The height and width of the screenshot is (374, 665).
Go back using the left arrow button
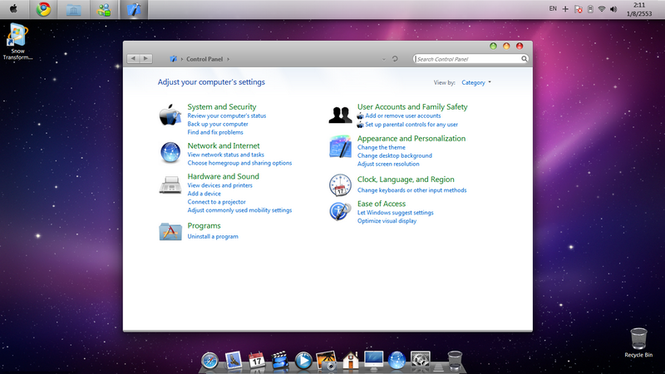tap(133, 59)
